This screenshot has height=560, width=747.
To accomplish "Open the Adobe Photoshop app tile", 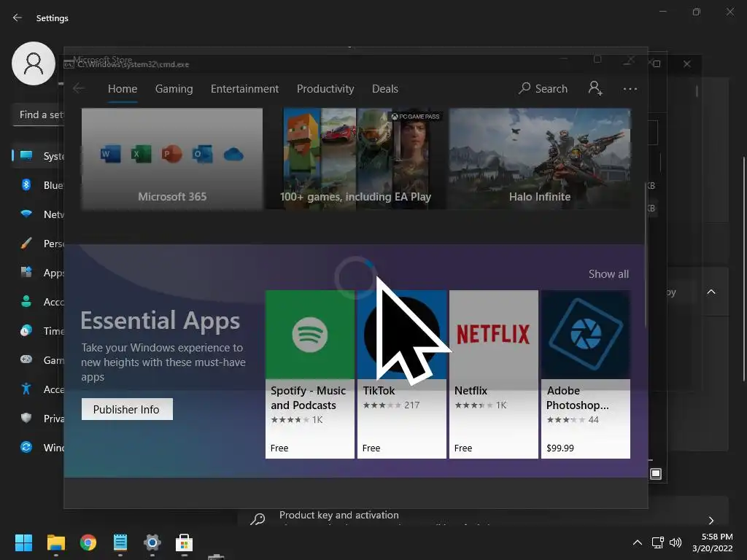I will 586,374.
